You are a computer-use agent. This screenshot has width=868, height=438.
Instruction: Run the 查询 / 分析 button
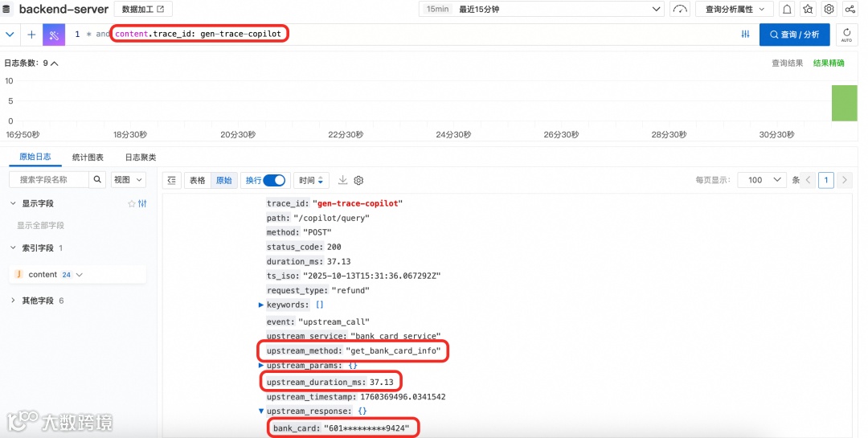pos(794,35)
